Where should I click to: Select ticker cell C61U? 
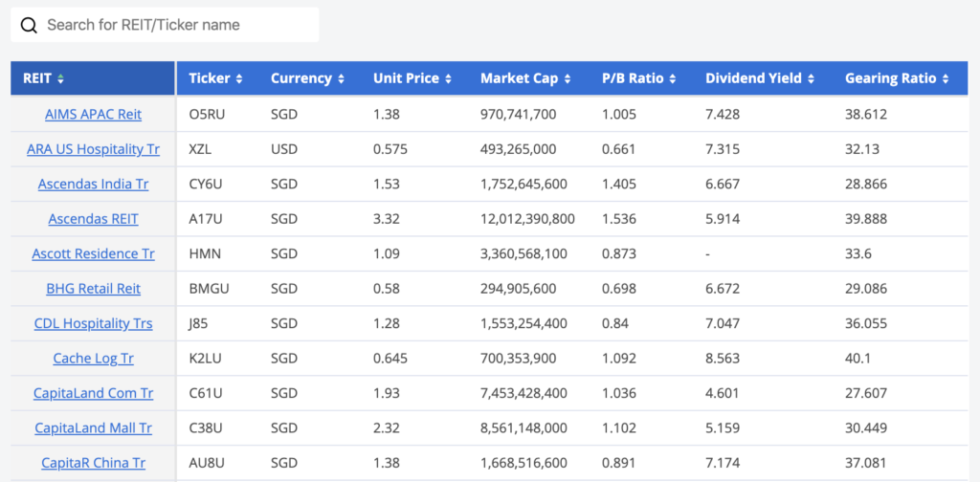tap(206, 393)
